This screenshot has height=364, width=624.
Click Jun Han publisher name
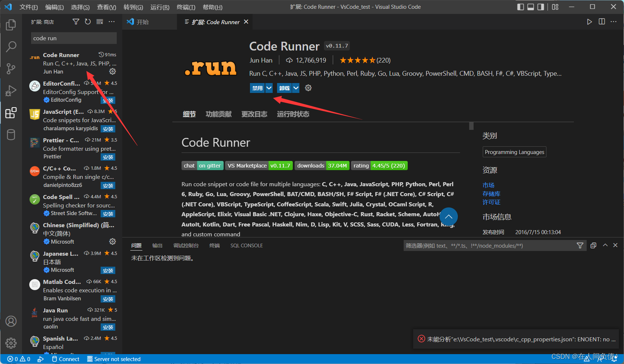coord(261,60)
